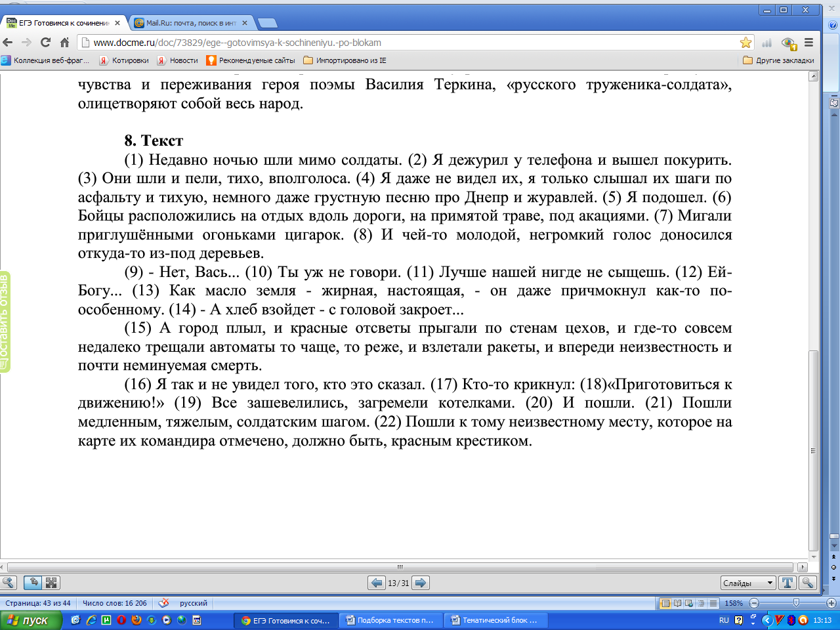The width and height of the screenshot is (840, 630).
Task: Switch to Тематический блок Word taskbar button
Action: click(x=495, y=620)
